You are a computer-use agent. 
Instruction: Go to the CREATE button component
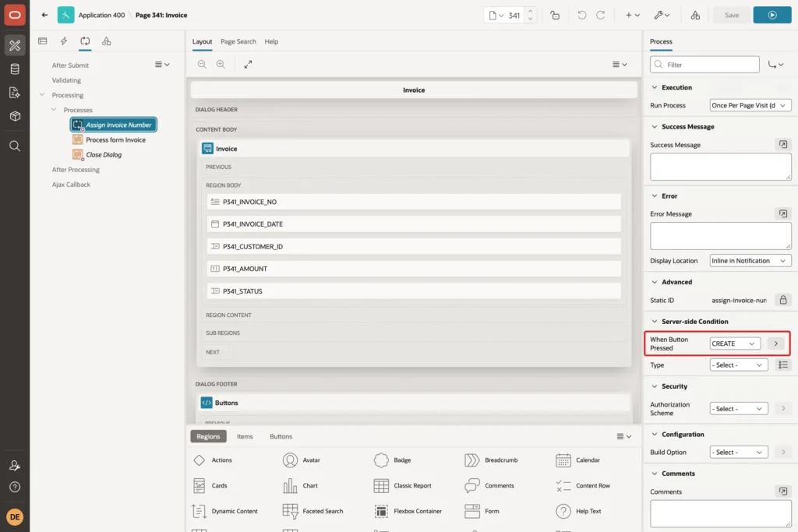(776, 344)
